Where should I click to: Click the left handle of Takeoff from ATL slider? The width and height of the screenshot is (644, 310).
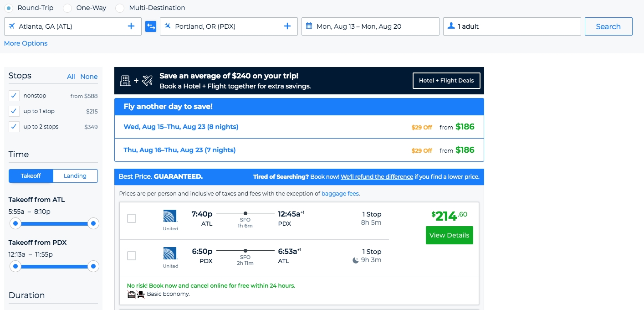coord(15,223)
